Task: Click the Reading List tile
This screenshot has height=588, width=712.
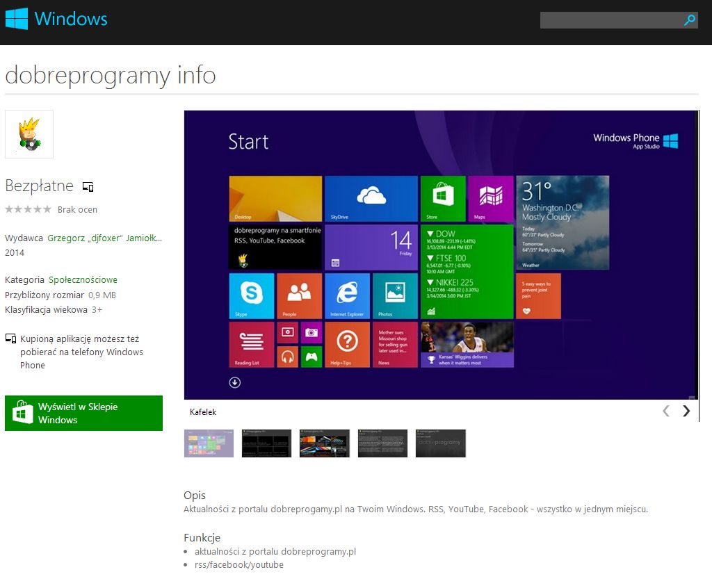Action: 252,345
